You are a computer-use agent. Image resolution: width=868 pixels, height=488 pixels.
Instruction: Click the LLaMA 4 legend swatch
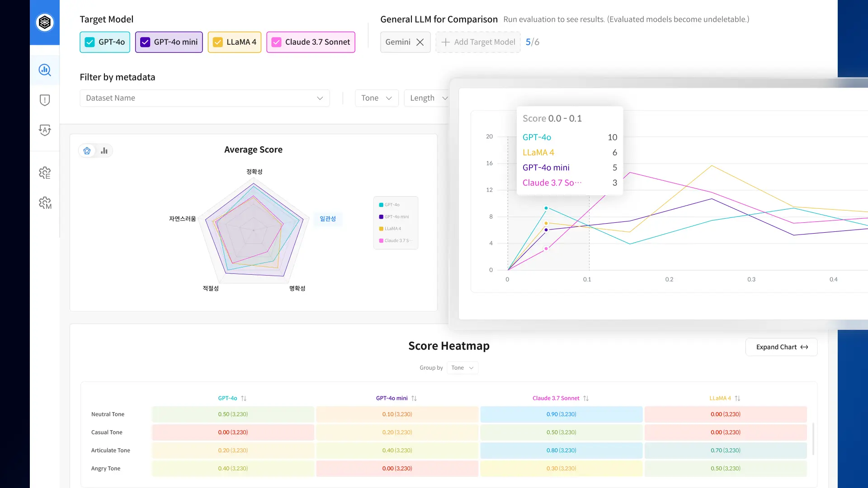(x=381, y=229)
